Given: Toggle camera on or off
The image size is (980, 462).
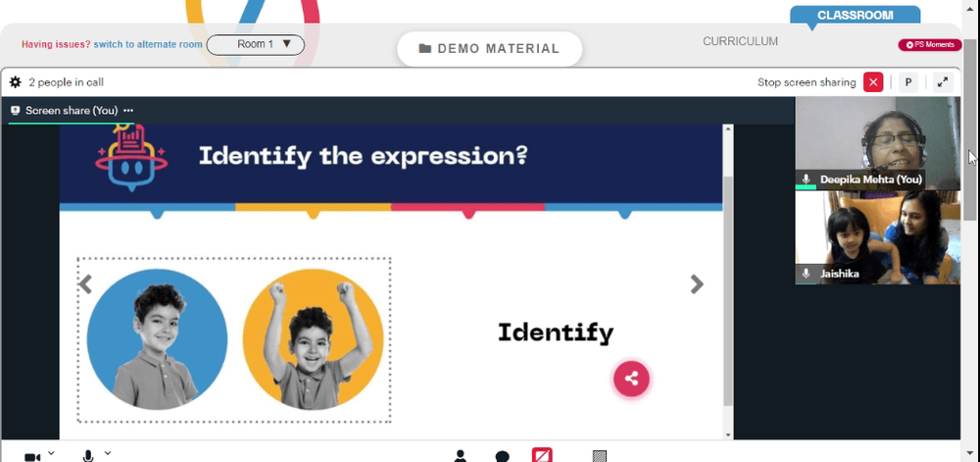Looking at the screenshot, I should point(32,457).
